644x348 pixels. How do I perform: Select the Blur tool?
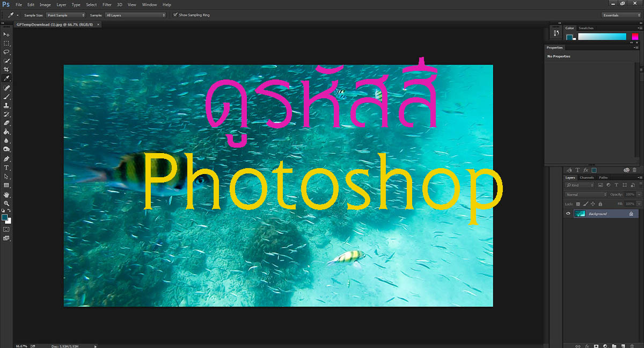click(6, 141)
